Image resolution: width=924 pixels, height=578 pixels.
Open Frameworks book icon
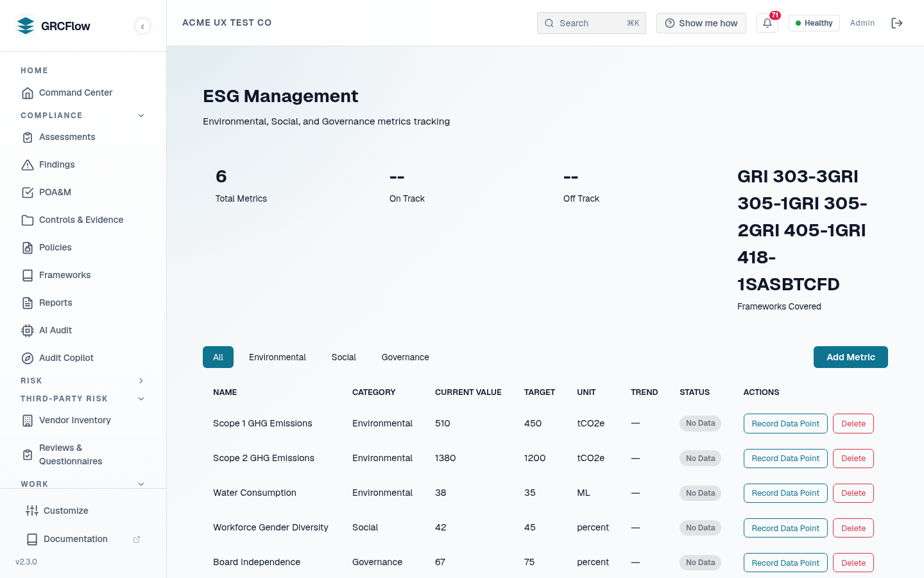tap(28, 276)
